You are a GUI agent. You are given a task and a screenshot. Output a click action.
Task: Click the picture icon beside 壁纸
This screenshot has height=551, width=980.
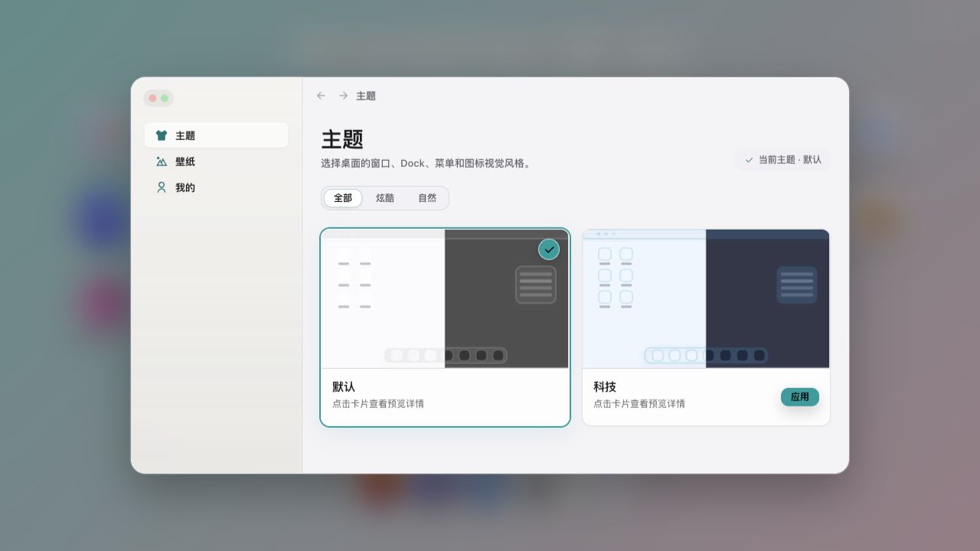162,161
